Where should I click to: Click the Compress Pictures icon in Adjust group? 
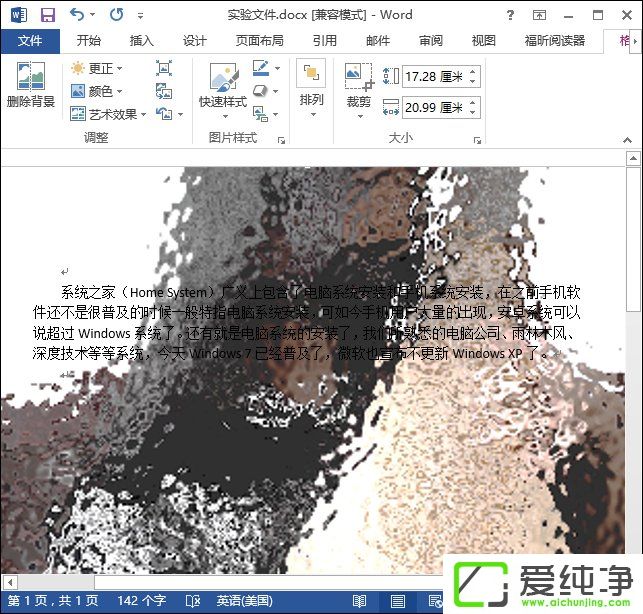[164, 68]
